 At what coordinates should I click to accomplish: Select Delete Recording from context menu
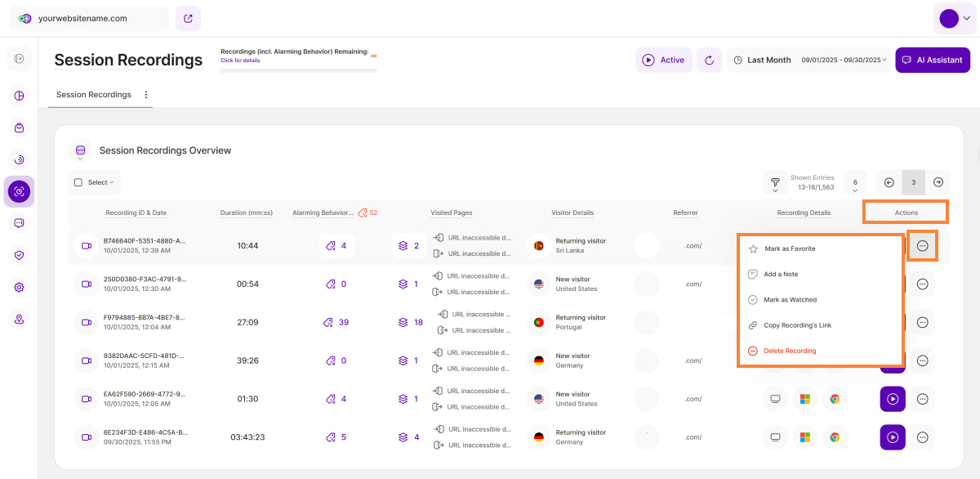tap(790, 351)
